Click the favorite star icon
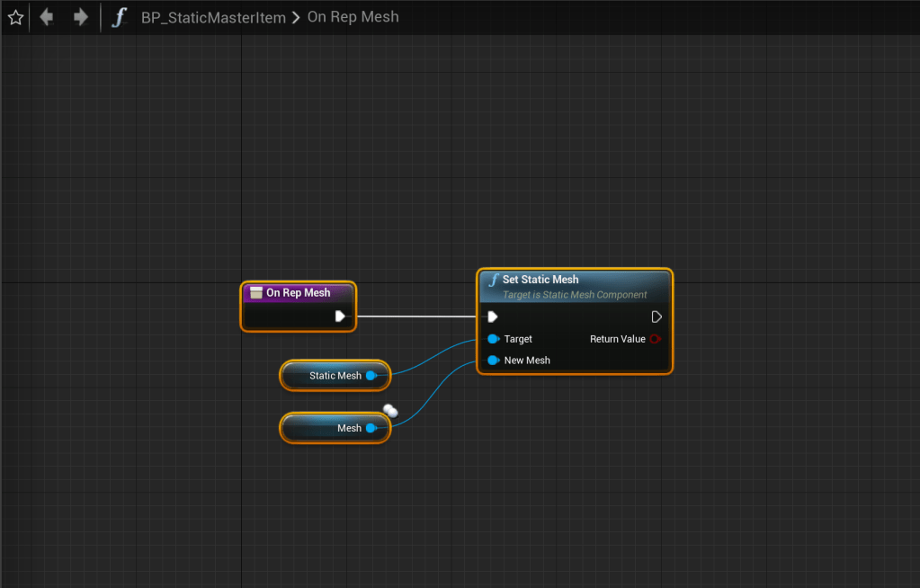Image resolution: width=920 pixels, height=588 pixels. (15, 17)
